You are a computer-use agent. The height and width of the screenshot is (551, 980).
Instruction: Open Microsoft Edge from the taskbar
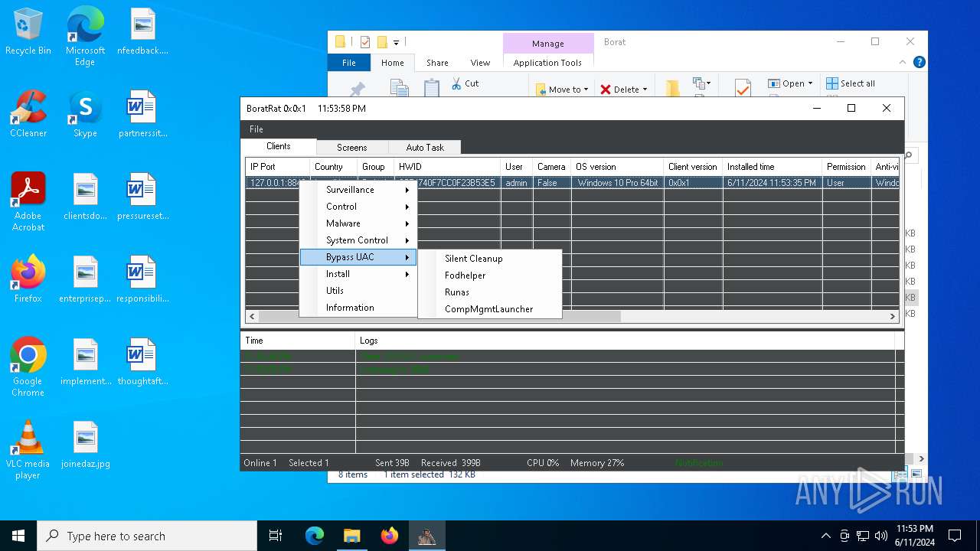315,536
